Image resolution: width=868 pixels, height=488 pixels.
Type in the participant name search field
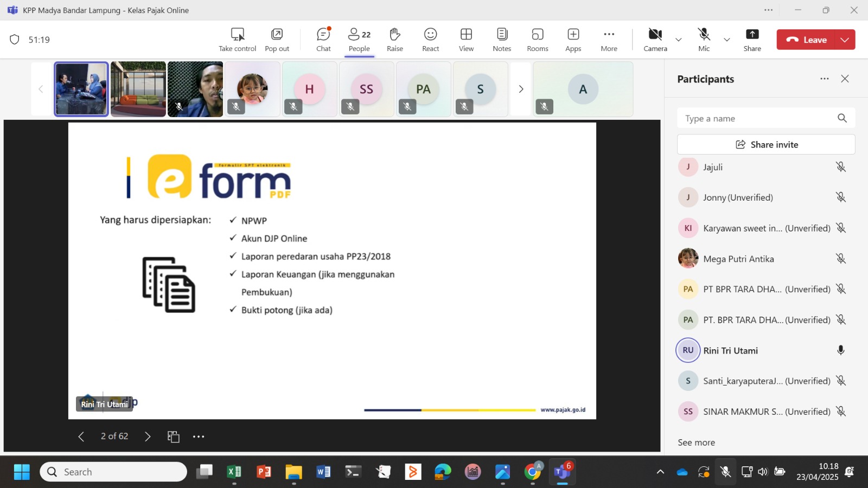coord(757,118)
